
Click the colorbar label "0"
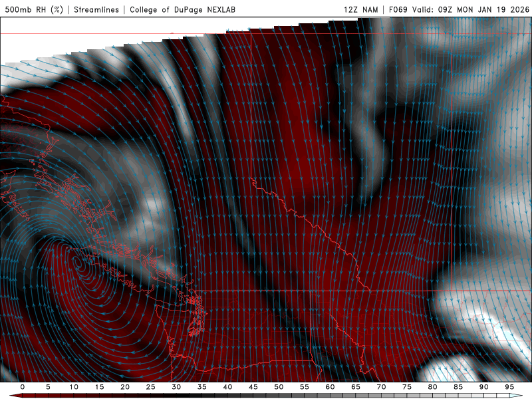point(23,387)
